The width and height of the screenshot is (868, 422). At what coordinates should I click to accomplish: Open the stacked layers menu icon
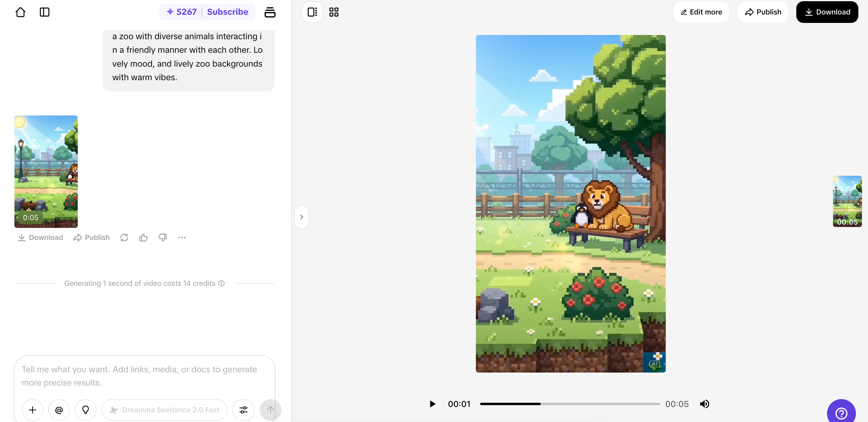270,12
